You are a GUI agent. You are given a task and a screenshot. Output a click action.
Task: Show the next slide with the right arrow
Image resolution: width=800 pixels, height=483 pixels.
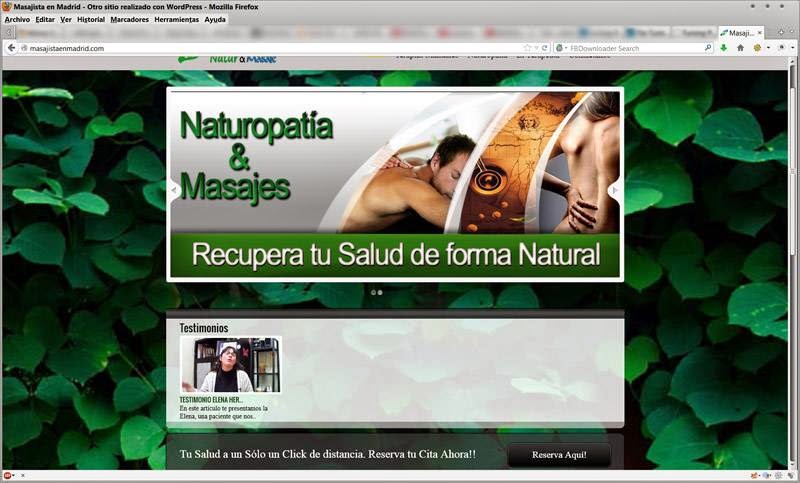pyautogui.click(x=614, y=190)
